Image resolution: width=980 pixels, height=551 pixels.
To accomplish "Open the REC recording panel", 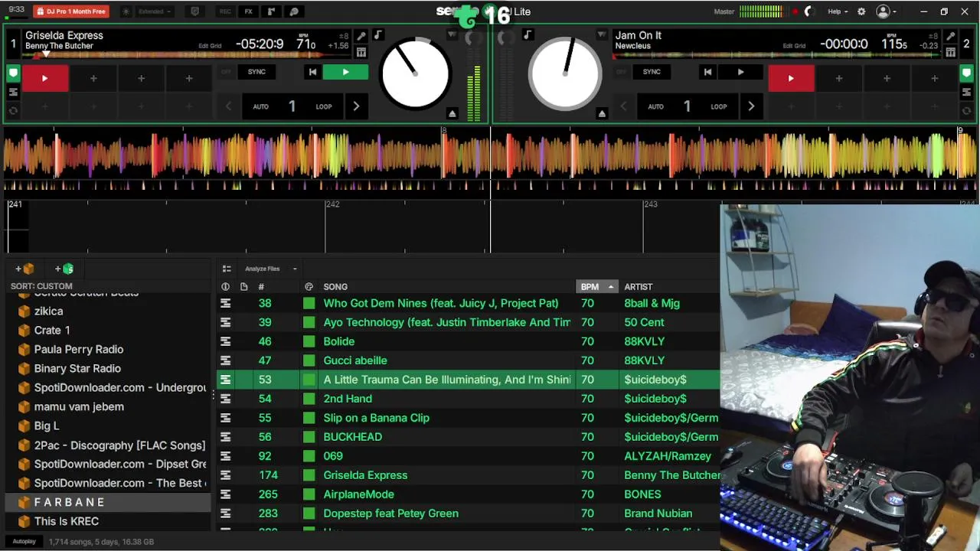I will click(225, 11).
